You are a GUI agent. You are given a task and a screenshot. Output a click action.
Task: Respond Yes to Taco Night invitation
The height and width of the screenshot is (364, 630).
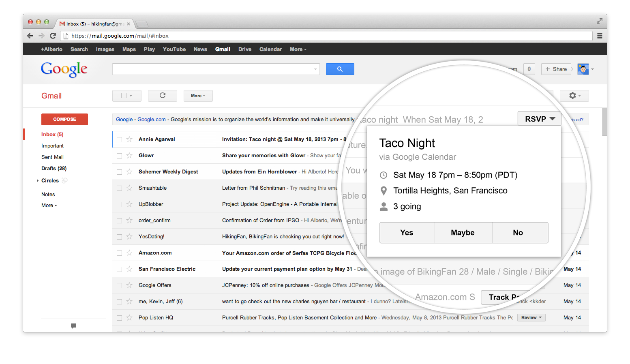pyautogui.click(x=407, y=233)
